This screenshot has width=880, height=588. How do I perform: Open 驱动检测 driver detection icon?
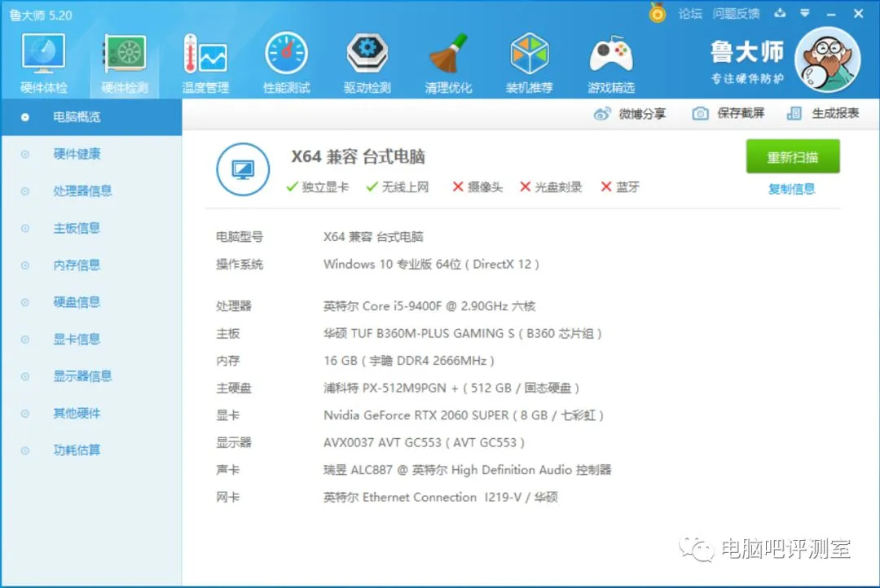(x=367, y=63)
